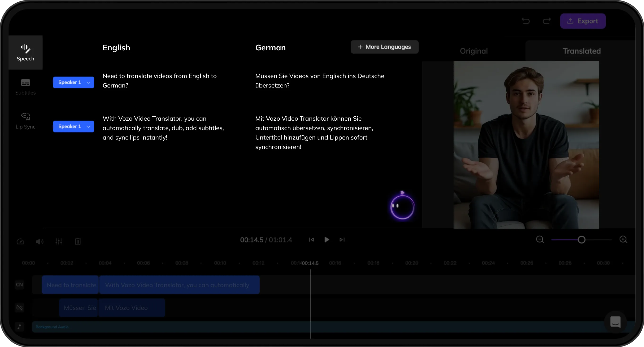Expand second Speaker 1 dropdown
644x347 pixels.
point(74,127)
